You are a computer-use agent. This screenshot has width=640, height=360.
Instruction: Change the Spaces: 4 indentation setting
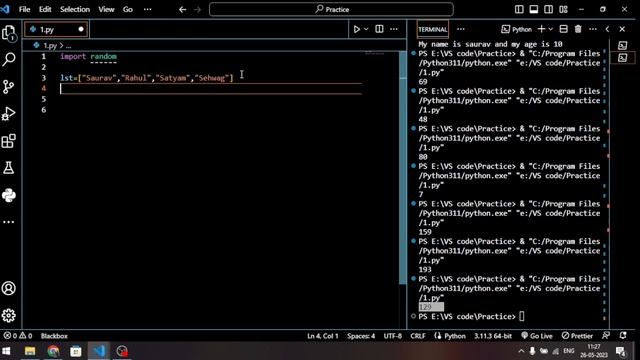click(361, 336)
